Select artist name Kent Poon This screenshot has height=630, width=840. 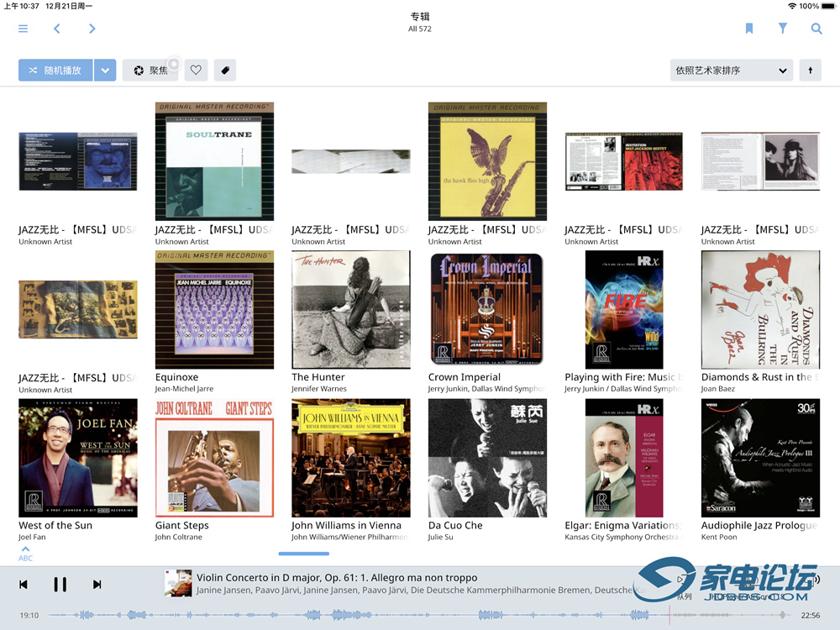(x=719, y=537)
